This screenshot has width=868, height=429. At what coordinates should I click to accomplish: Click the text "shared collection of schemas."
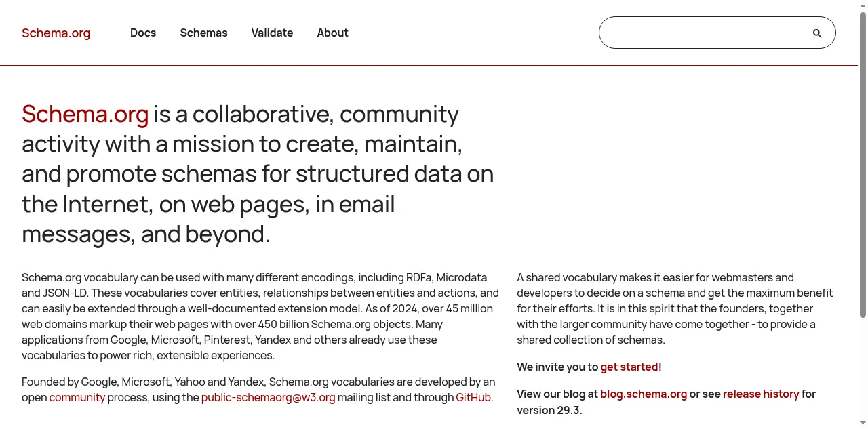(591, 340)
